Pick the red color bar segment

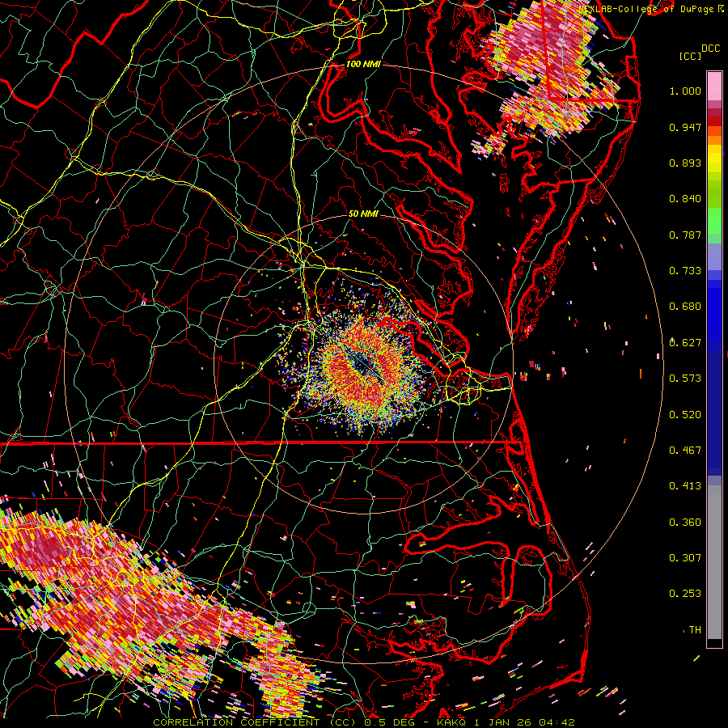[x=714, y=121]
